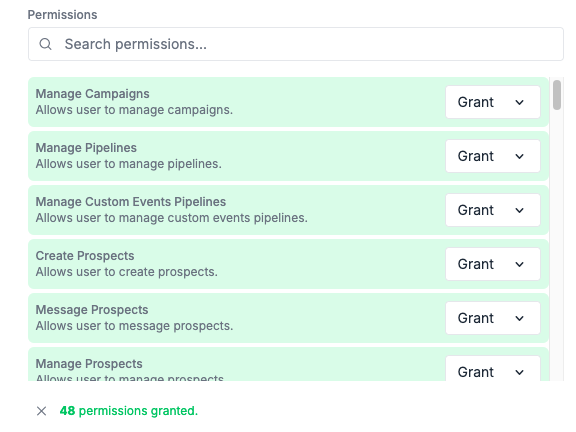Click 'Allows user to manage campaigns.' description
This screenshot has width=576, height=432.
(134, 110)
